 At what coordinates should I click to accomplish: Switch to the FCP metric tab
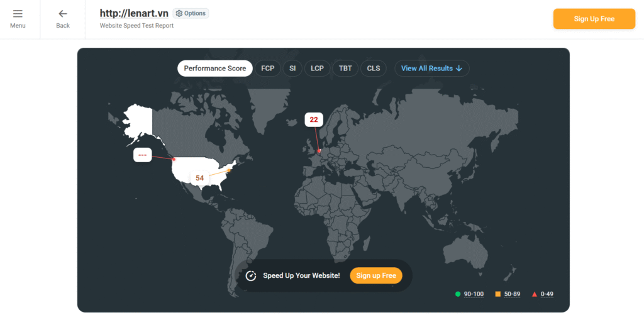pyautogui.click(x=268, y=69)
